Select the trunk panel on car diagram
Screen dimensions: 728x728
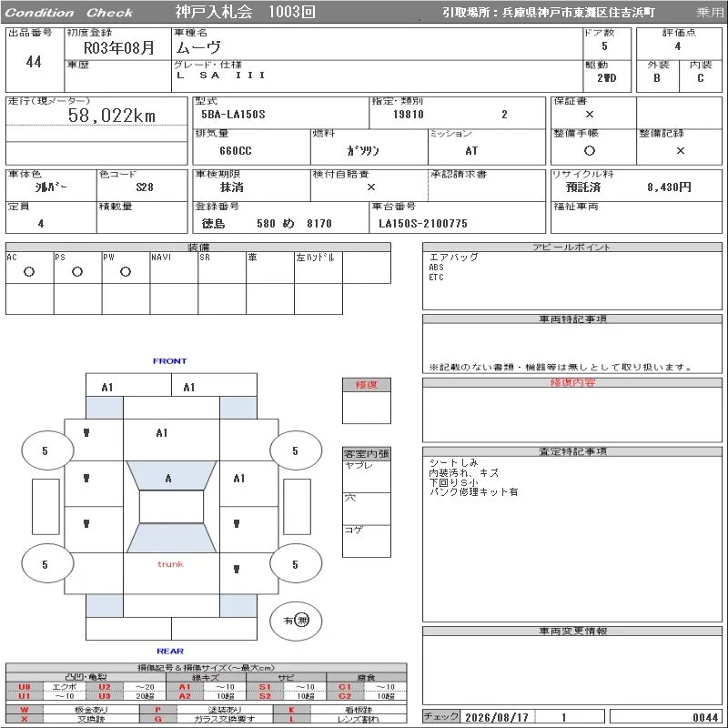coord(171,573)
